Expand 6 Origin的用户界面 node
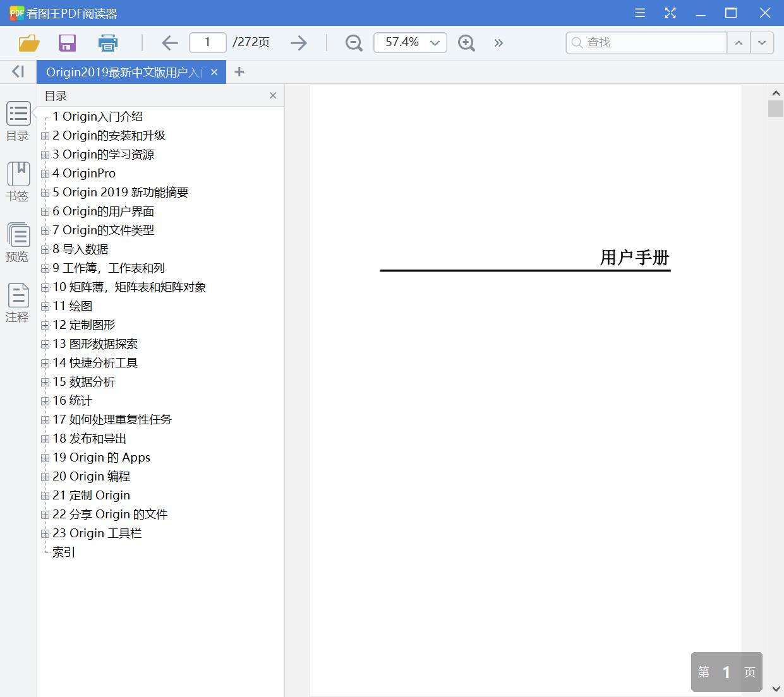 tap(45, 211)
